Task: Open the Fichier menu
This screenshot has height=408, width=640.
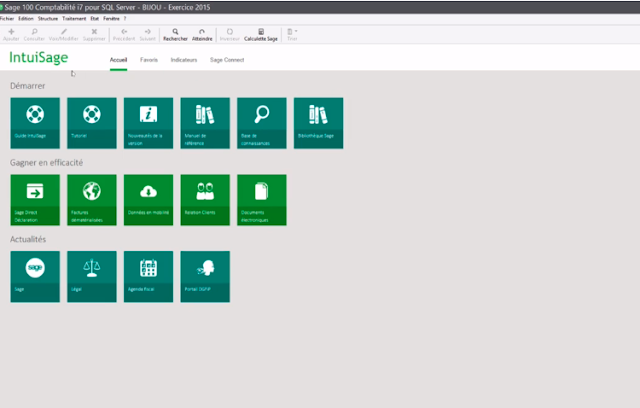Action: pos(7,18)
